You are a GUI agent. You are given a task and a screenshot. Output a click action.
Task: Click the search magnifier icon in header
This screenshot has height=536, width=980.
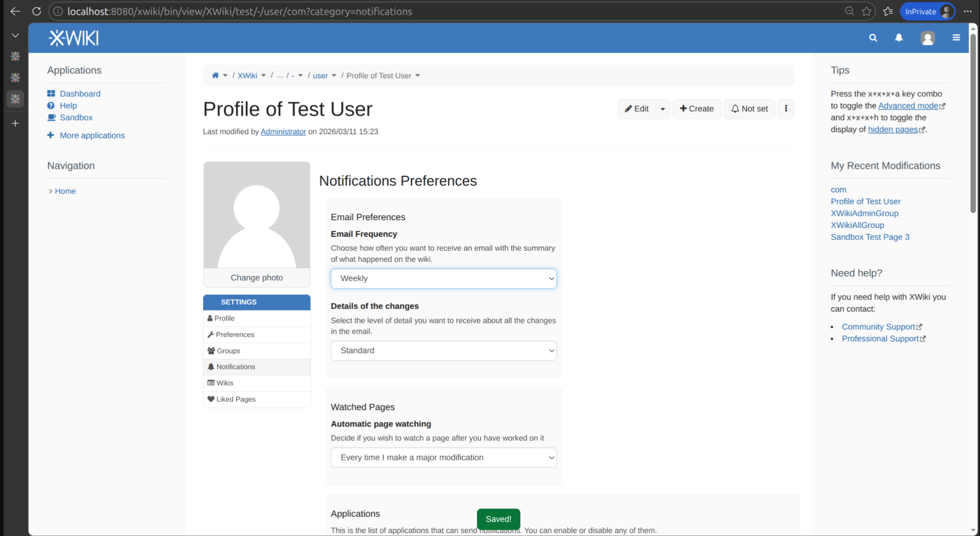(873, 38)
